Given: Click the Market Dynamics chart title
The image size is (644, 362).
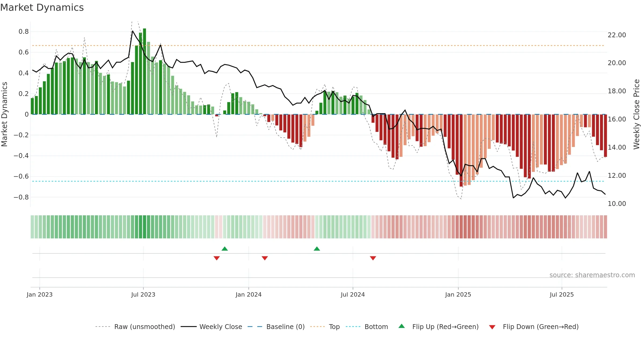Looking at the screenshot, I should 42,8.
